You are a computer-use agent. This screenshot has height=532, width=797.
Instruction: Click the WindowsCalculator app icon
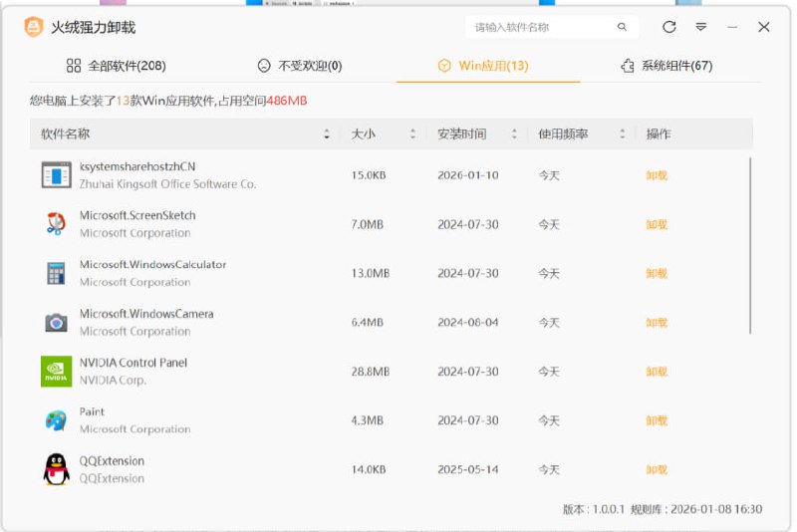click(x=56, y=273)
